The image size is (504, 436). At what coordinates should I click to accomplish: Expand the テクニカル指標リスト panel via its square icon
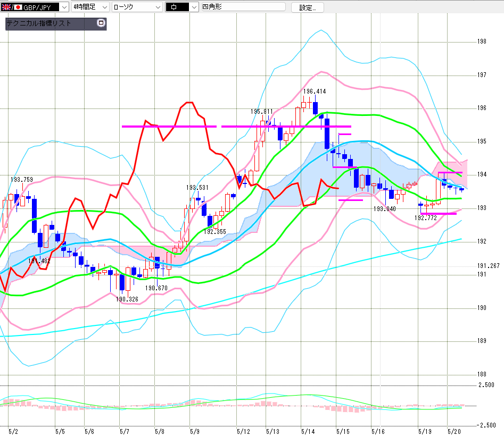click(101, 23)
